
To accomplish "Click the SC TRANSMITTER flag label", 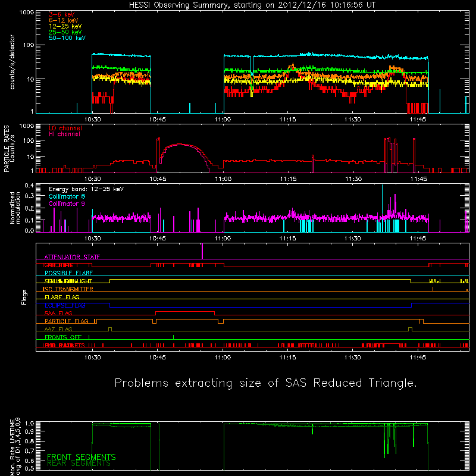I will coord(68,289).
